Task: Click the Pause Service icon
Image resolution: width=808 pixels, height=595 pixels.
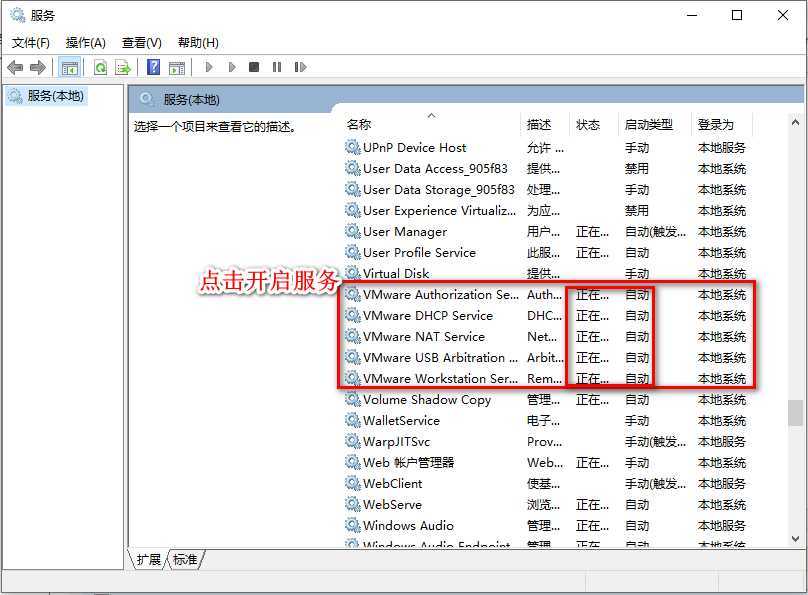Action: 277,67
